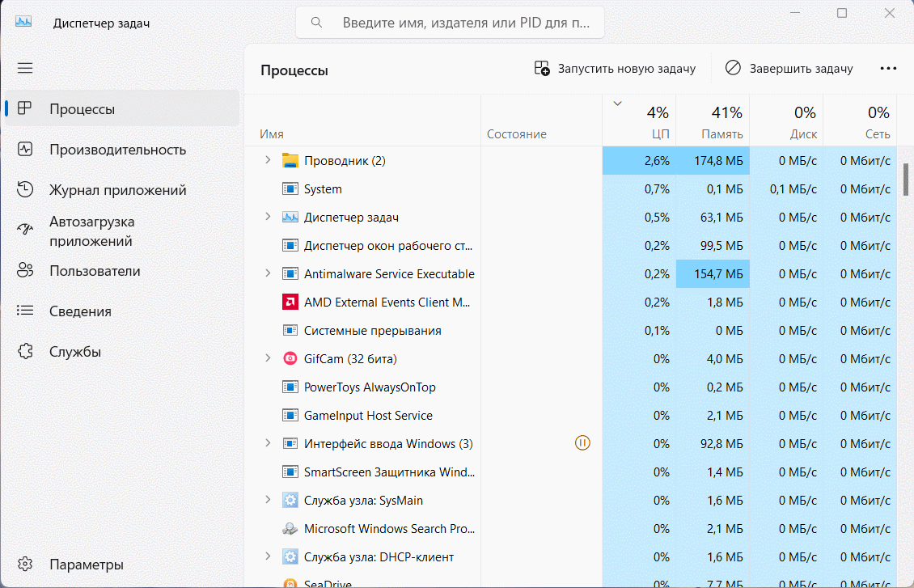The height and width of the screenshot is (588, 914).
Task: Open the Службы page
Action: (122, 351)
